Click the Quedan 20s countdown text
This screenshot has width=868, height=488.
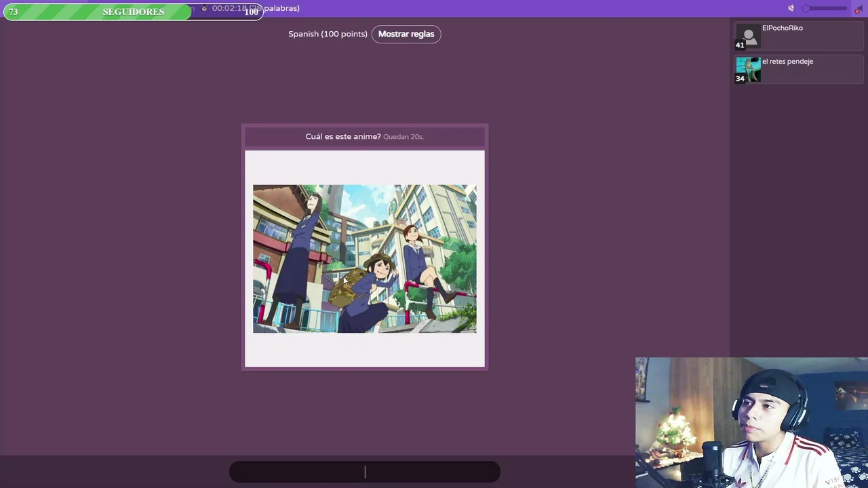[403, 137]
